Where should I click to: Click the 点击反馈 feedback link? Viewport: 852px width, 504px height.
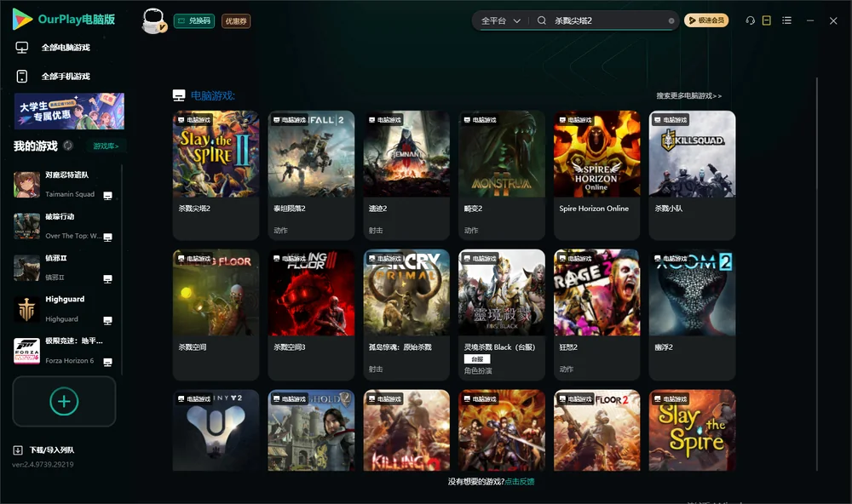click(x=520, y=481)
